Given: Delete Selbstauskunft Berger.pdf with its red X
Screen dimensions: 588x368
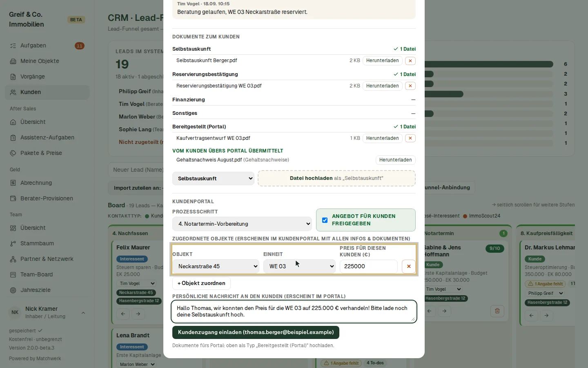Looking at the screenshot, I should (x=410, y=61).
